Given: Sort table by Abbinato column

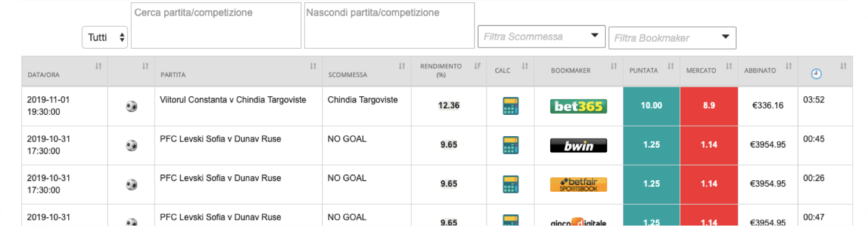Looking at the screenshot, I should 768,71.
